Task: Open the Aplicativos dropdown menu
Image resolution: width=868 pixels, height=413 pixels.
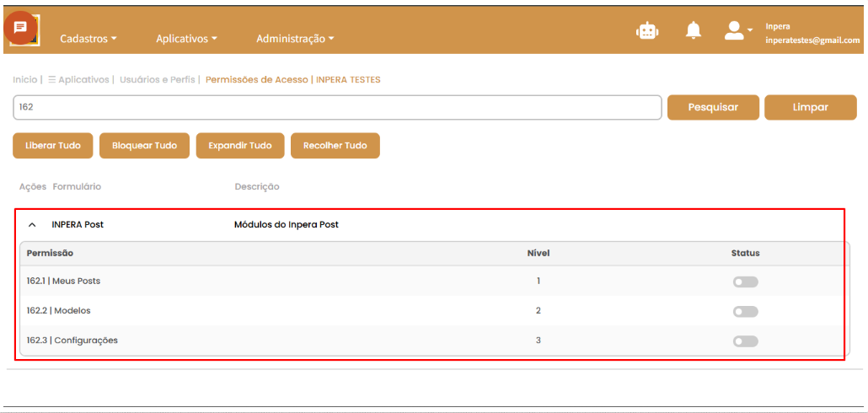Action: 186,39
